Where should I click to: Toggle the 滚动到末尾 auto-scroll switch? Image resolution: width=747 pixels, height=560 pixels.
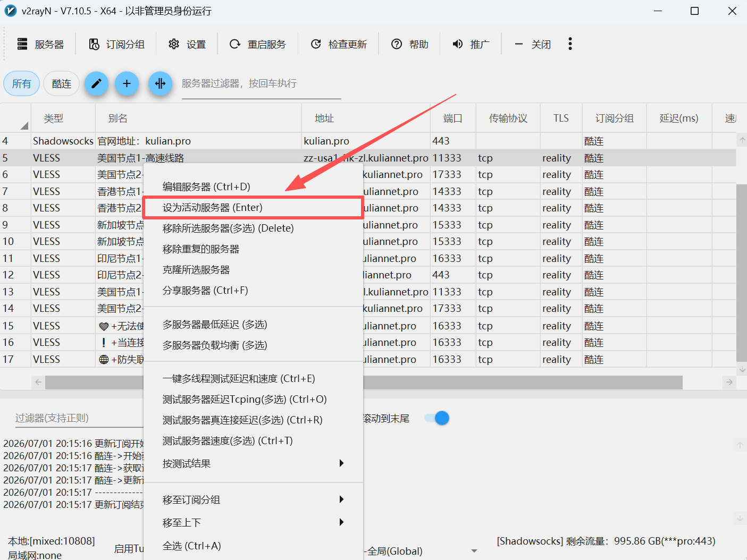click(x=437, y=418)
